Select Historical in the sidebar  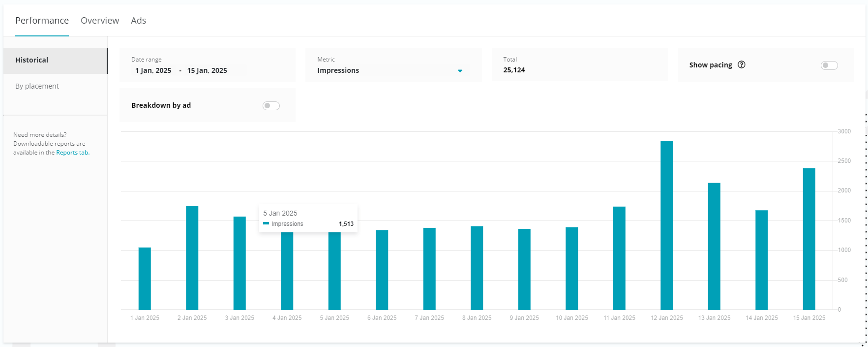coord(32,60)
